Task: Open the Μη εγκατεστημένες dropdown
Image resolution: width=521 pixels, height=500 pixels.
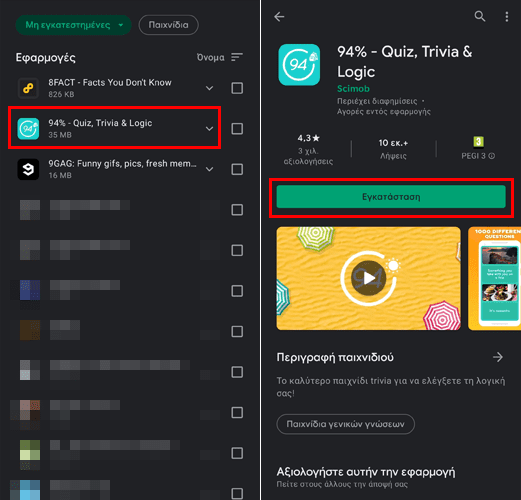Action: point(74,25)
